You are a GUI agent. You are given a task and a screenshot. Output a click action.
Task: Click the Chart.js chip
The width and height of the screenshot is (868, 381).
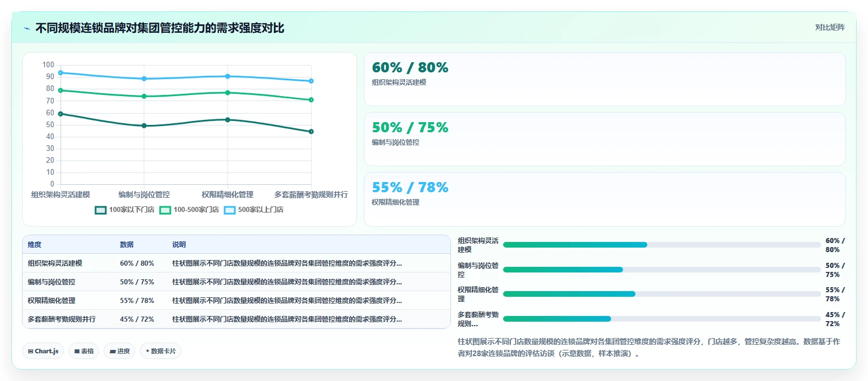pos(43,351)
